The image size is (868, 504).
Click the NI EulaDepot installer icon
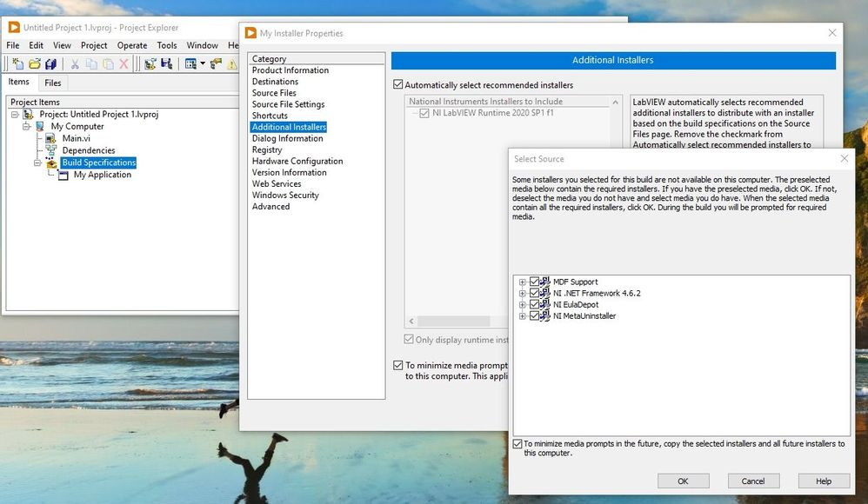[x=545, y=304]
